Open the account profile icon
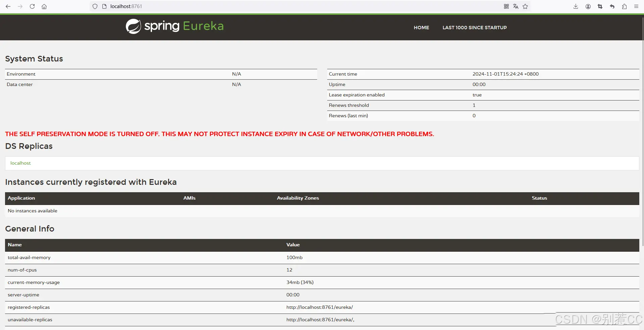 (588, 6)
